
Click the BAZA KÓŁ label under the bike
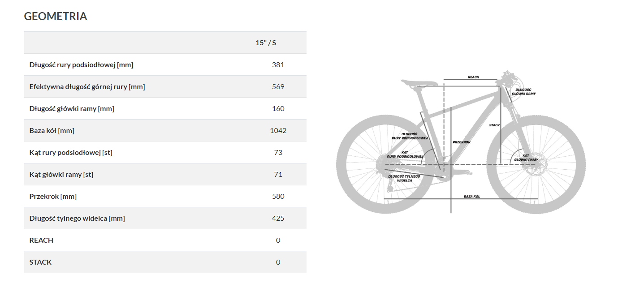click(471, 197)
